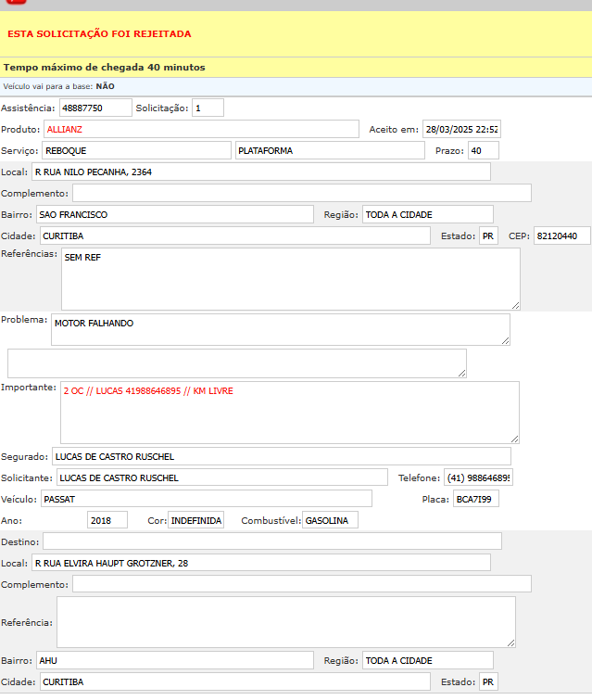Select the Placa field BCA7I99
The height and width of the screenshot is (700, 592).
click(476, 499)
